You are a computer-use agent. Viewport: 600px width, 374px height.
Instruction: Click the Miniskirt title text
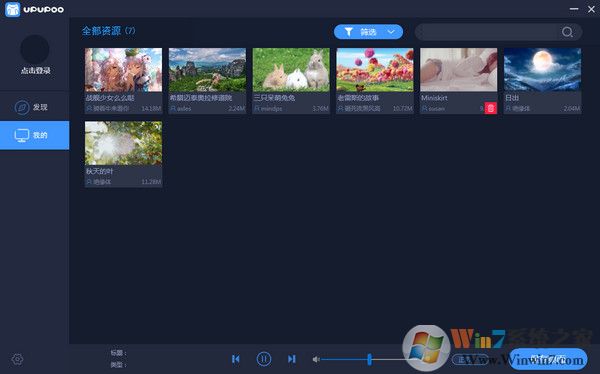point(434,98)
